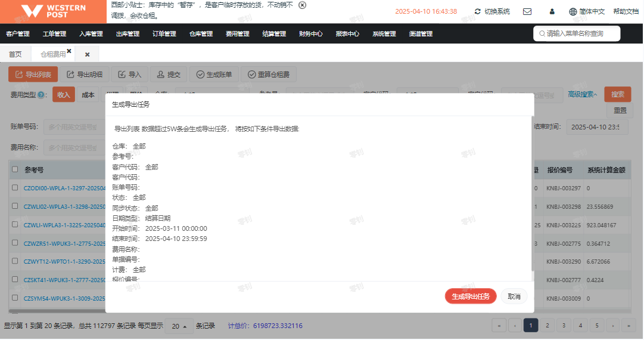Click the 费用类型 help question icon
Image resolution: width=644 pixels, height=340 pixels.
tap(41, 95)
